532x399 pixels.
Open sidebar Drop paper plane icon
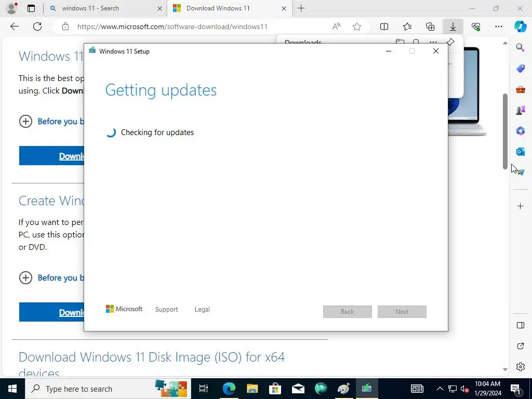pos(520,171)
